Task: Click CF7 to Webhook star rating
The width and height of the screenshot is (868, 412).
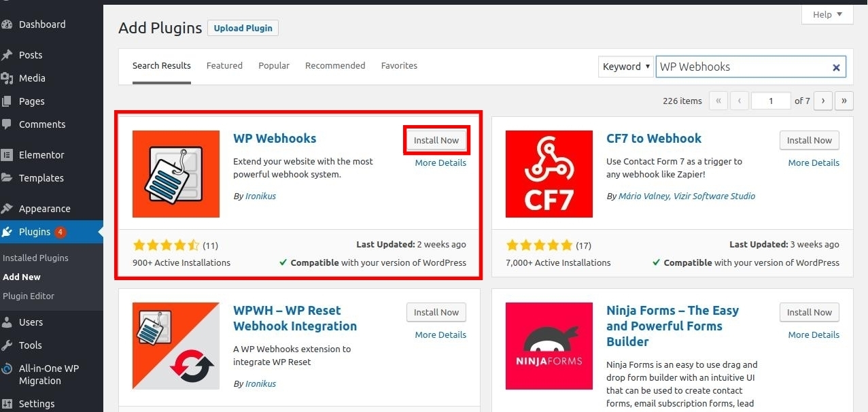Action: coord(539,245)
